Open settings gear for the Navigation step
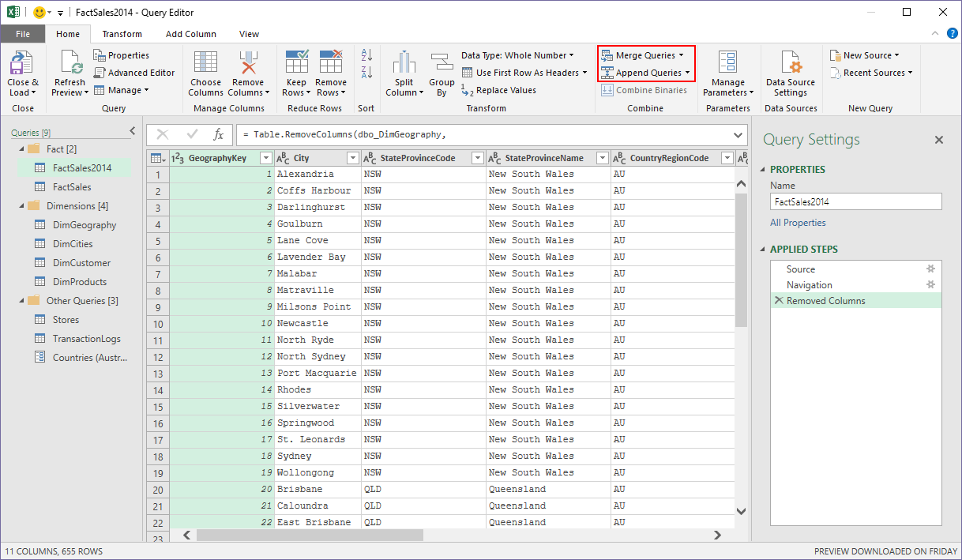This screenshot has width=962, height=560. tap(930, 285)
